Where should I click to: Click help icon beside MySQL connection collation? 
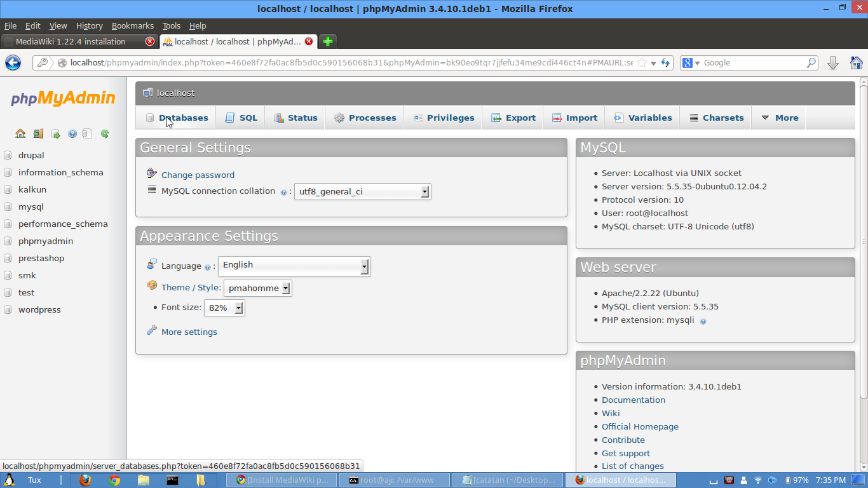pos(284,192)
